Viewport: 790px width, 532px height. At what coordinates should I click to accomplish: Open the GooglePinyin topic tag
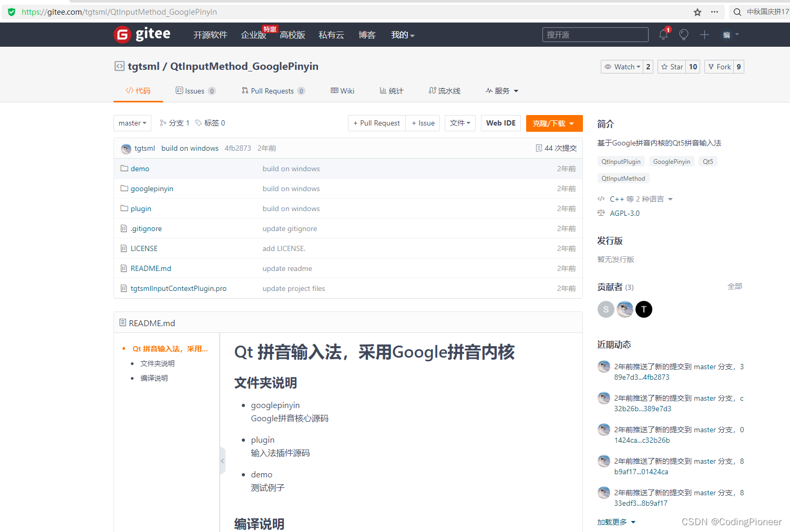(671, 161)
